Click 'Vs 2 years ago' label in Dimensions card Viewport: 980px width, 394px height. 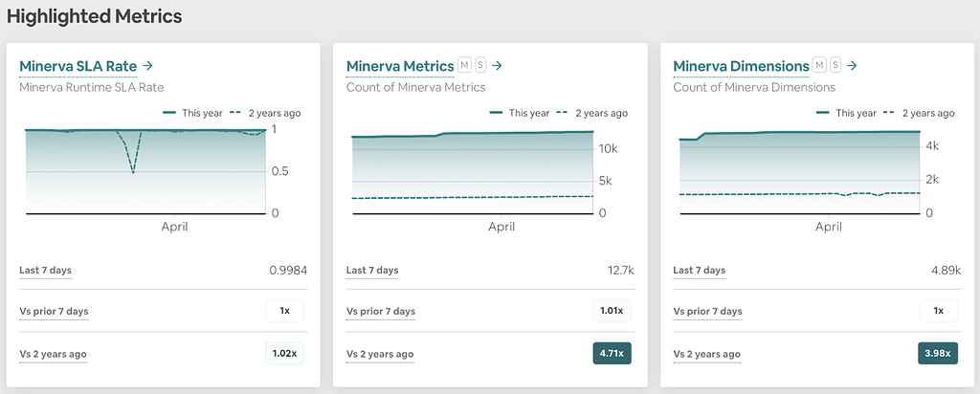pyautogui.click(x=707, y=354)
